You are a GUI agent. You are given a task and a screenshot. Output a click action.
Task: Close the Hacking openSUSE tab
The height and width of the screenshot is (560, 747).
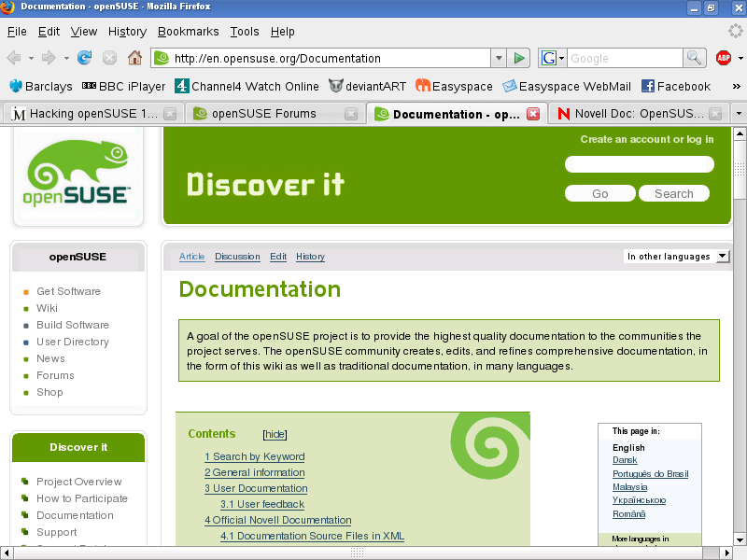click(170, 114)
